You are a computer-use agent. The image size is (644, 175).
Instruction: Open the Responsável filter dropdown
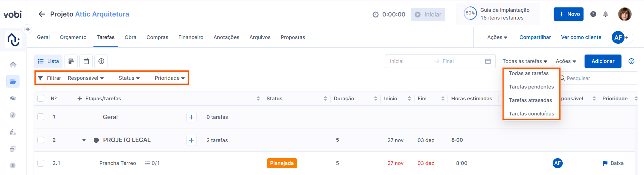click(x=86, y=78)
